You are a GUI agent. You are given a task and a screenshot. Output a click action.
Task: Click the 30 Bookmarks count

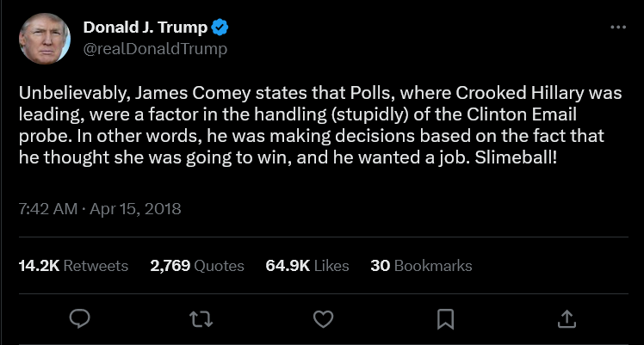coord(421,266)
